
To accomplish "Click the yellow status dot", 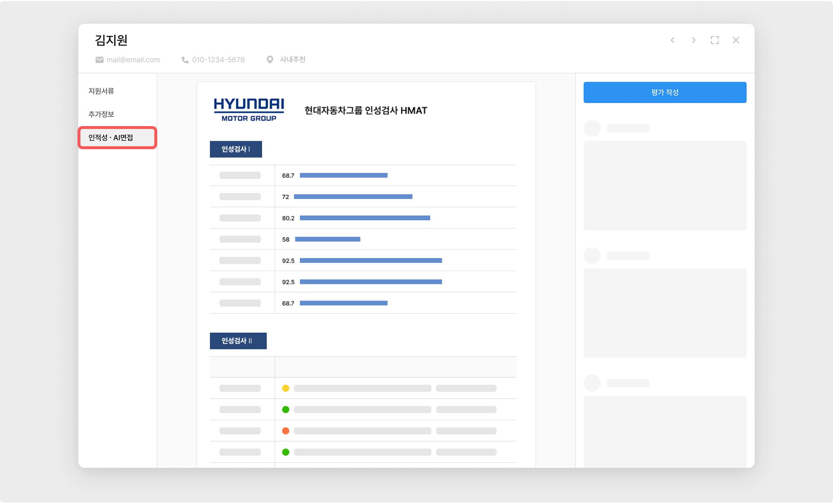I will 286,388.
